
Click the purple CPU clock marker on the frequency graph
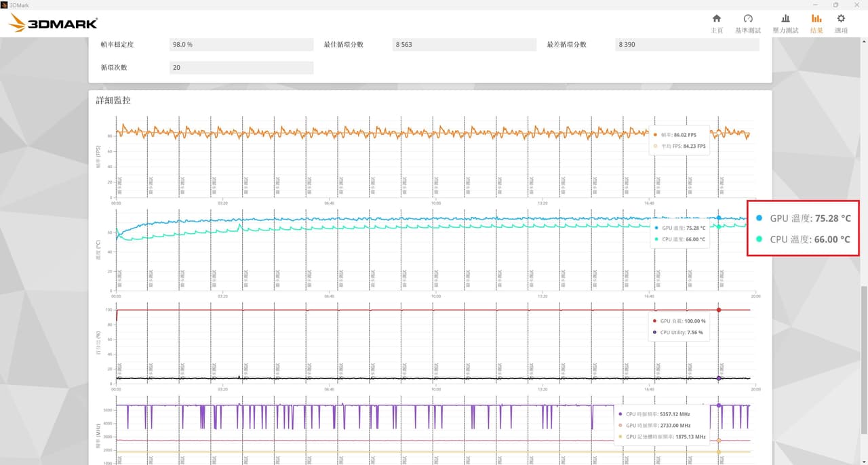[719, 405]
